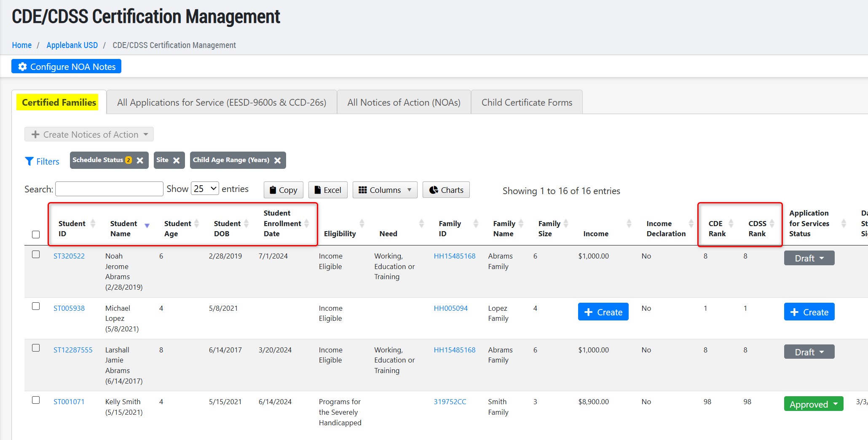868x440 pixels.
Task: Open All Notices of Action (NOAs) tab
Action: (404, 102)
